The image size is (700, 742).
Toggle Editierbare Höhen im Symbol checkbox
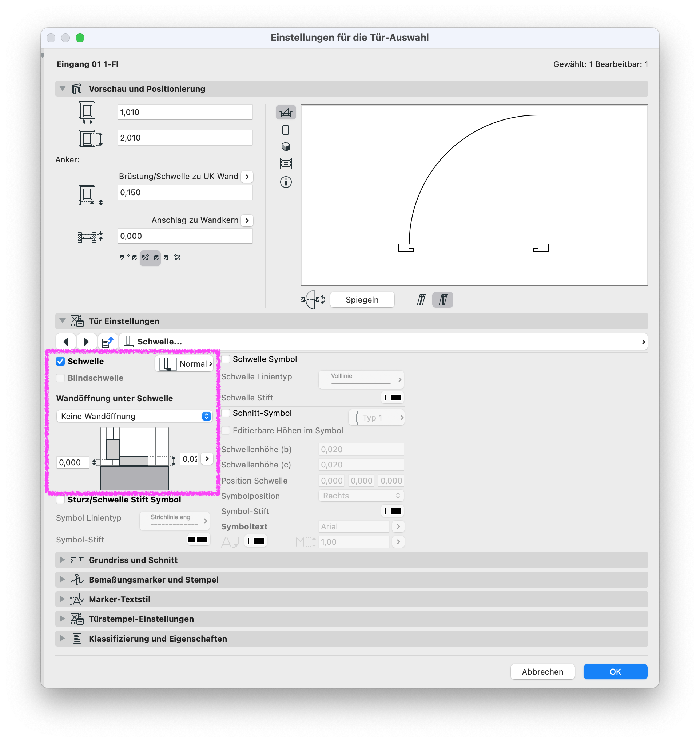pos(226,430)
